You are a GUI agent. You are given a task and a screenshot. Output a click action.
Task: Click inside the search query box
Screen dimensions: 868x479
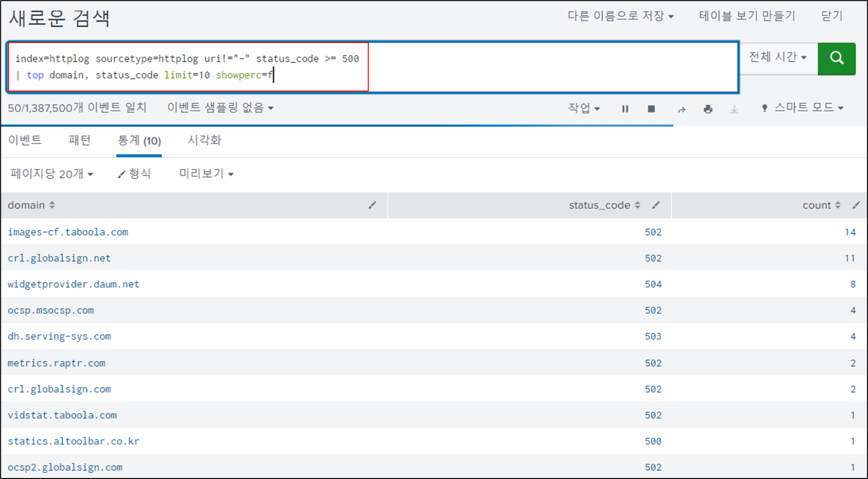[373, 67]
